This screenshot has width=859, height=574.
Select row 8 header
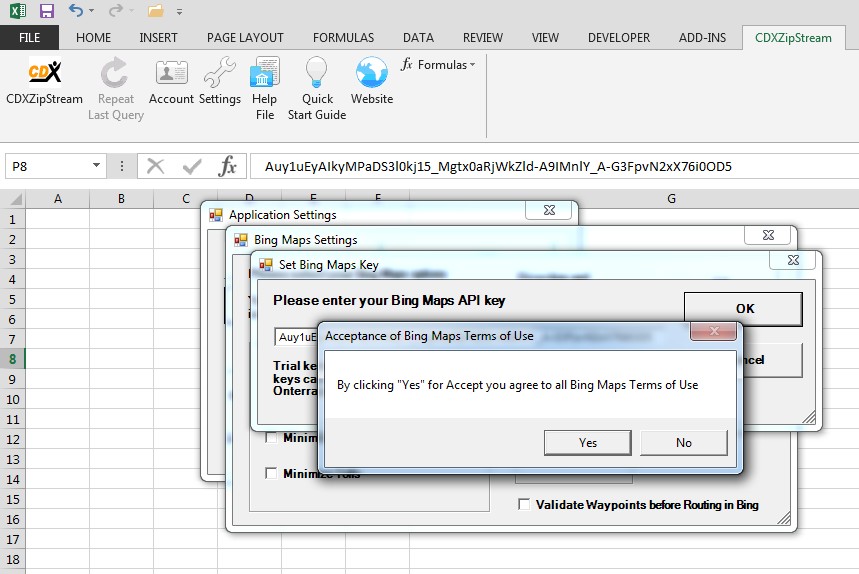[12, 359]
